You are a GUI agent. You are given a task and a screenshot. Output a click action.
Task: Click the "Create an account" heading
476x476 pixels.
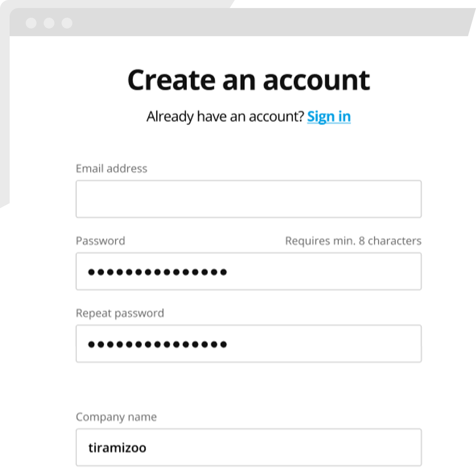(248, 80)
